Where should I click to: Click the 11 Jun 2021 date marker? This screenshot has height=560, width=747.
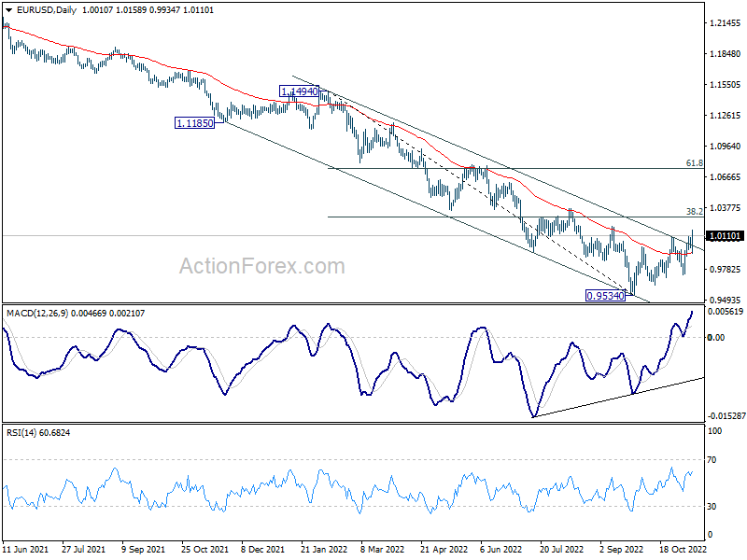tap(25, 549)
